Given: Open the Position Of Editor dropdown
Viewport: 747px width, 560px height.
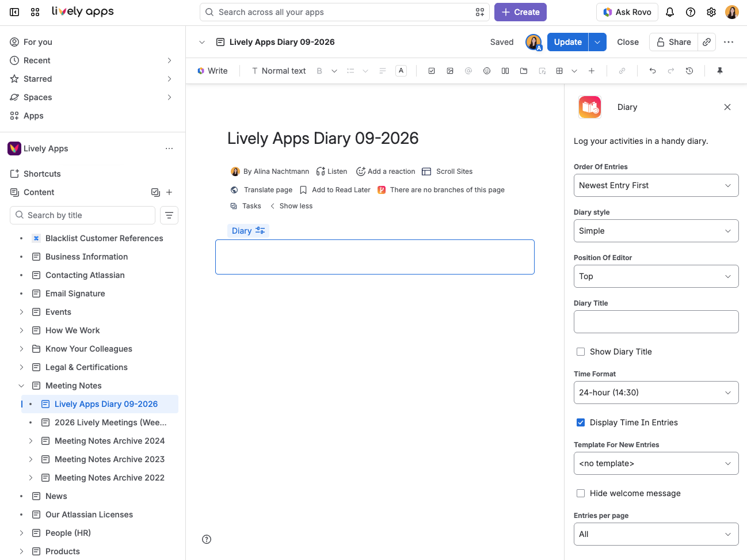Looking at the screenshot, I should click(x=656, y=276).
